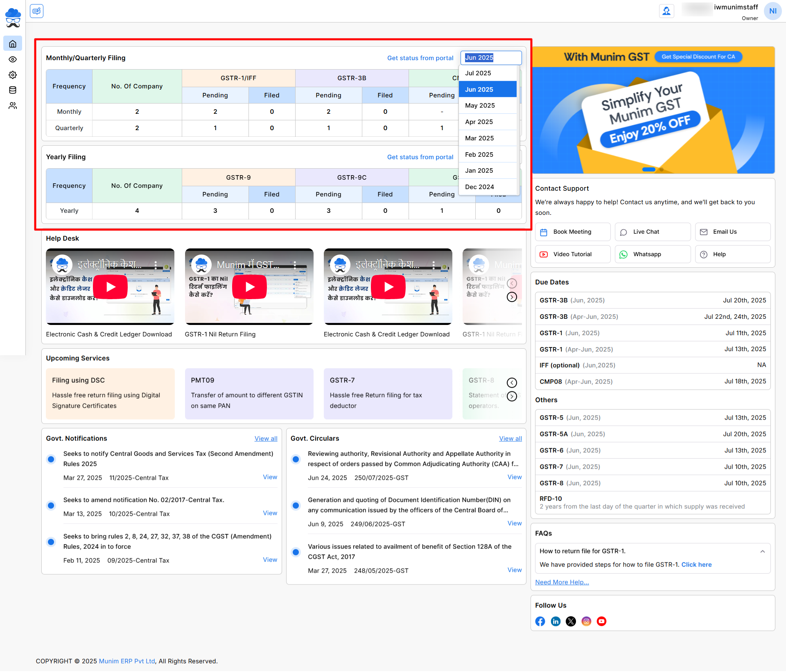Open the eye view sidebar icon

pyautogui.click(x=13, y=59)
